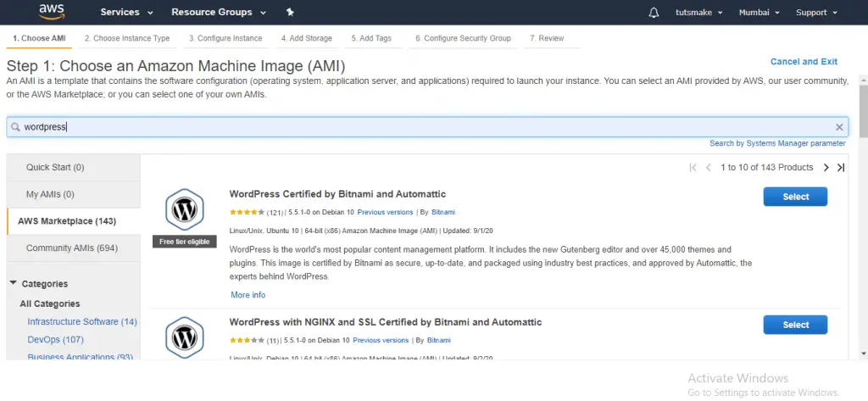Collapse the Categories section

point(14,283)
